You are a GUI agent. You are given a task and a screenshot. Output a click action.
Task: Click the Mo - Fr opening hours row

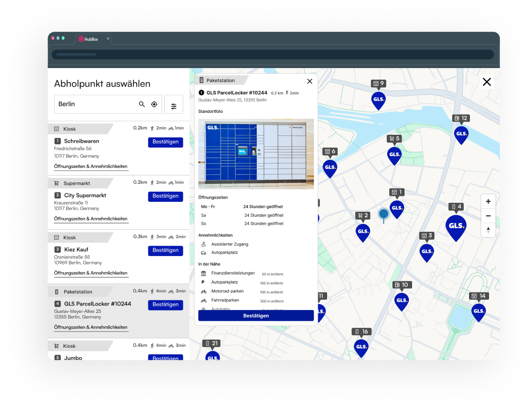(242, 207)
